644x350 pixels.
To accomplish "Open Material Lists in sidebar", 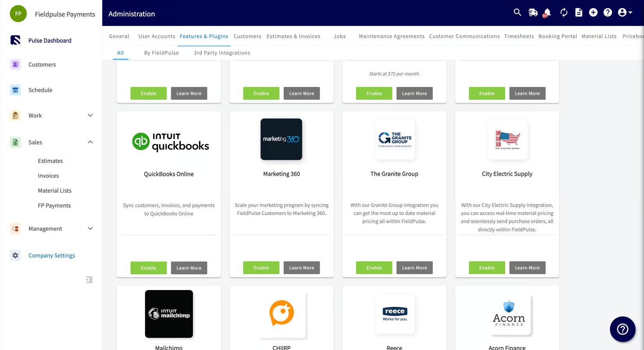I will [55, 191].
